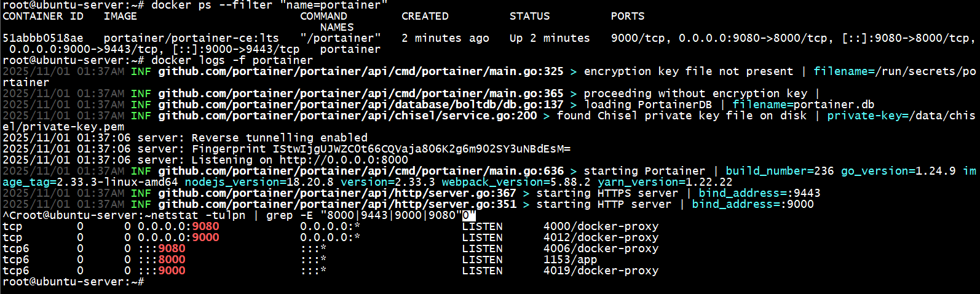Click 'Reverse tunnelling enabled' server line
980x294 pixels.
(280, 138)
